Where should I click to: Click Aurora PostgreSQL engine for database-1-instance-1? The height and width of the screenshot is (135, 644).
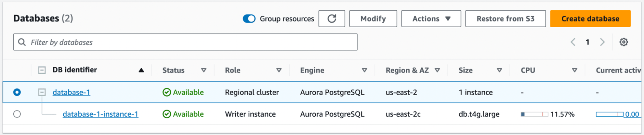(x=332, y=114)
